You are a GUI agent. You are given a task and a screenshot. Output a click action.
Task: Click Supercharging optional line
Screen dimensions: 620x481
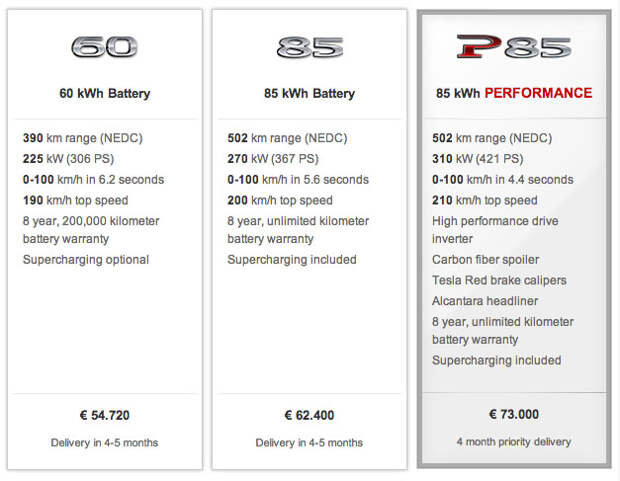pyautogui.click(x=86, y=259)
